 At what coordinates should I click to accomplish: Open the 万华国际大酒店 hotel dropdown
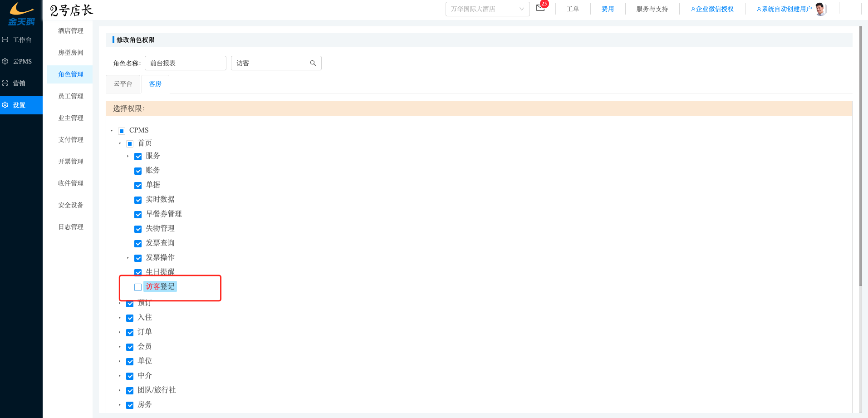tap(487, 9)
